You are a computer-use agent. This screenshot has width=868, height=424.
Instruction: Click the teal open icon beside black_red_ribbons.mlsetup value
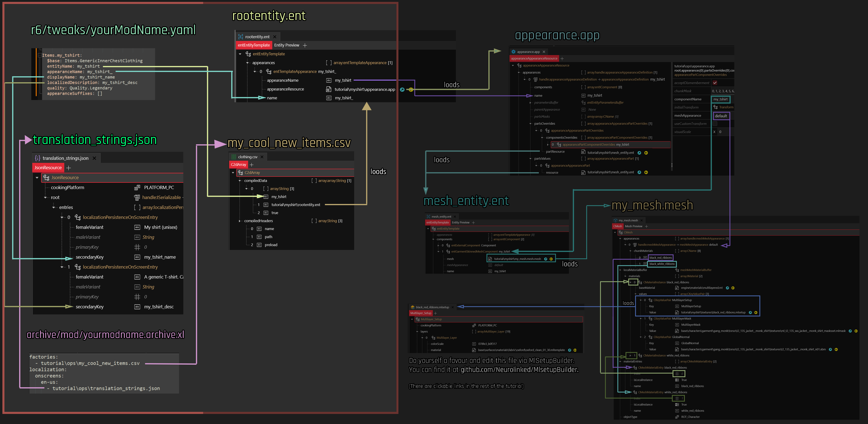[x=750, y=313]
